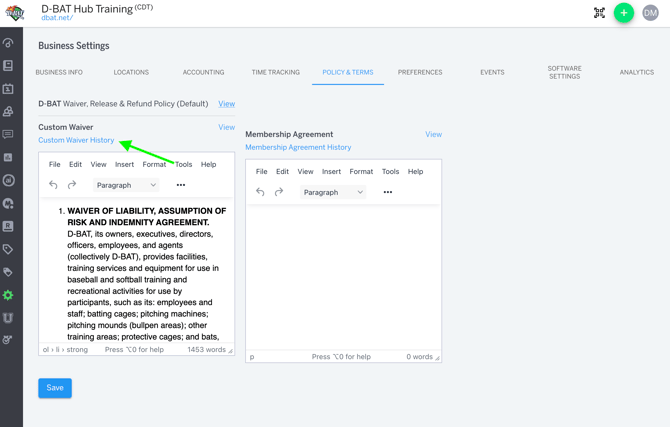Expand Paragraph format dropdown in Membership Agreement editor

333,192
